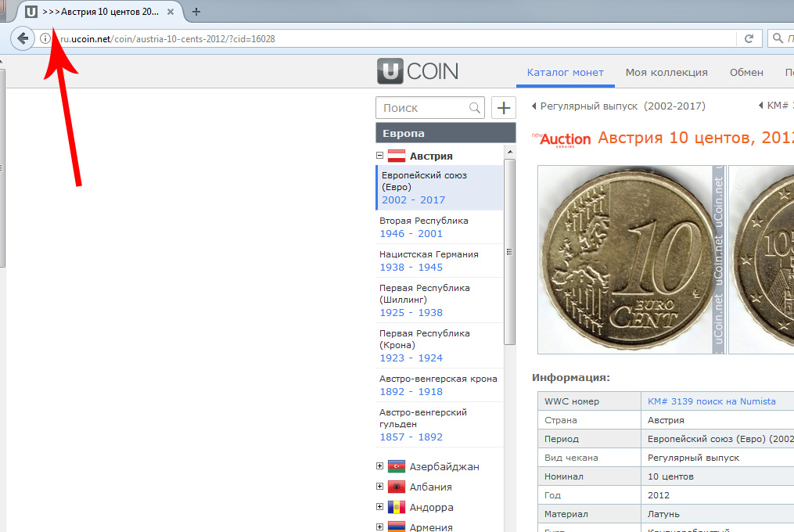Expand the Андорра country node
The image size is (794, 532).
(380, 507)
